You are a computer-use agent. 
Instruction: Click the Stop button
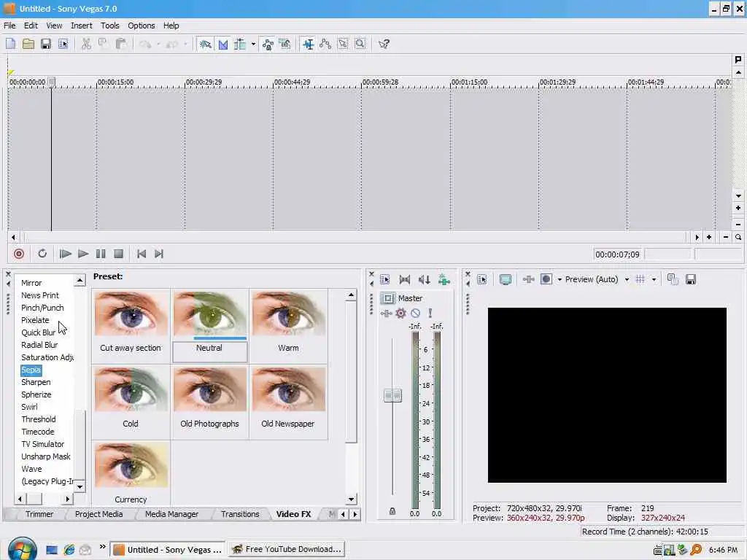coord(118,254)
